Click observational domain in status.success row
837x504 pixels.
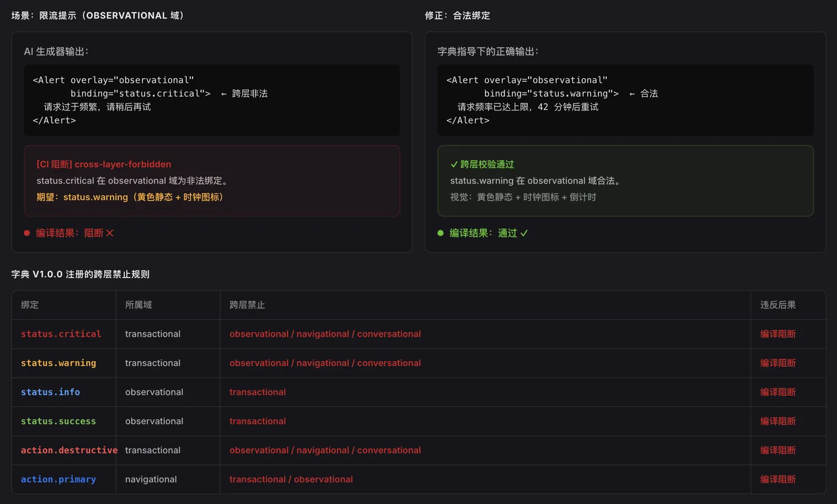click(x=154, y=421)
